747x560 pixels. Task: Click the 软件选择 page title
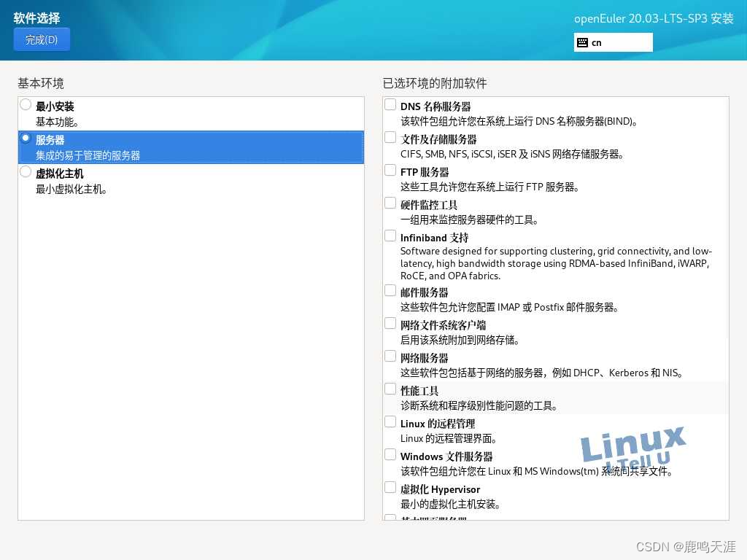coord(36,18)
